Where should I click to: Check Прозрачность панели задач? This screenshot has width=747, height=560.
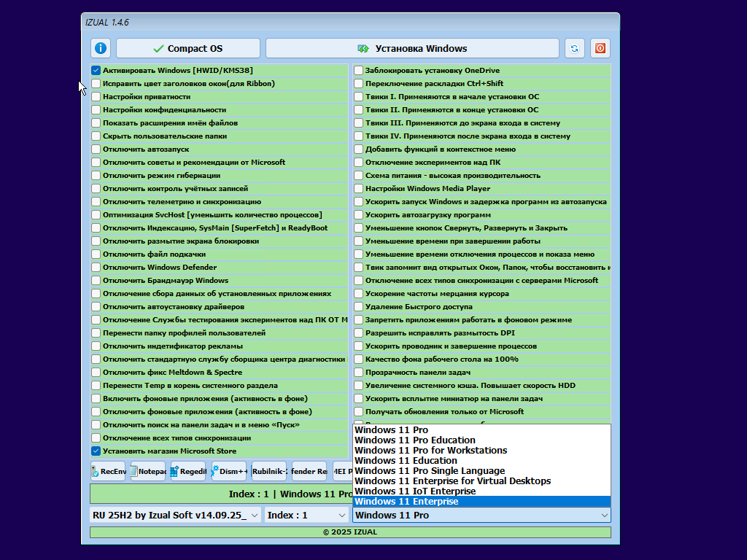point(359,373)
